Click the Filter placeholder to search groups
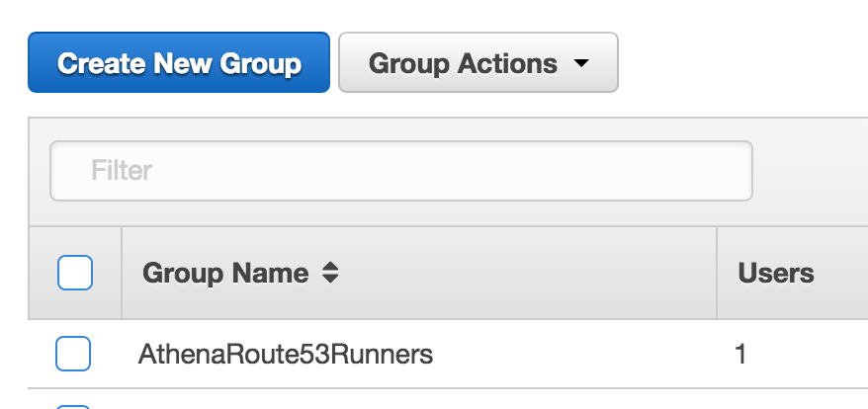 pos(123,171)
